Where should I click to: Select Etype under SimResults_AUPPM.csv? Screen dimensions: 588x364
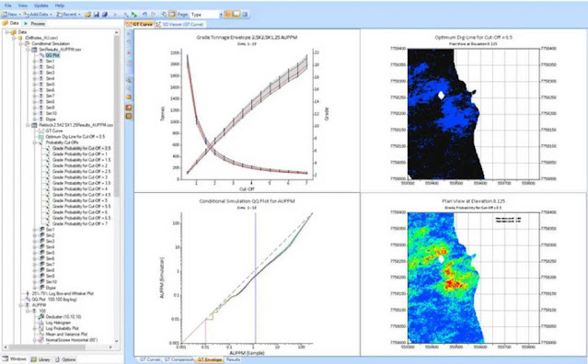[x=51, y=119]
